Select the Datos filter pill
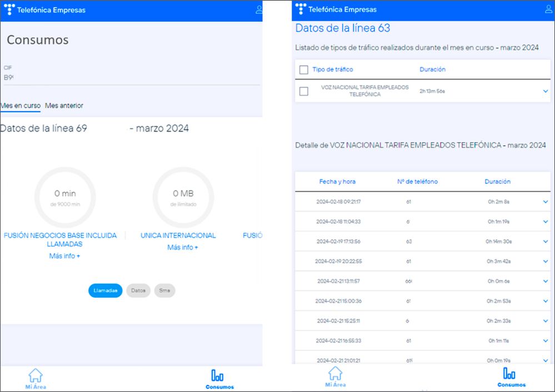The image size is (555, 392). click(x=138, y=290)
